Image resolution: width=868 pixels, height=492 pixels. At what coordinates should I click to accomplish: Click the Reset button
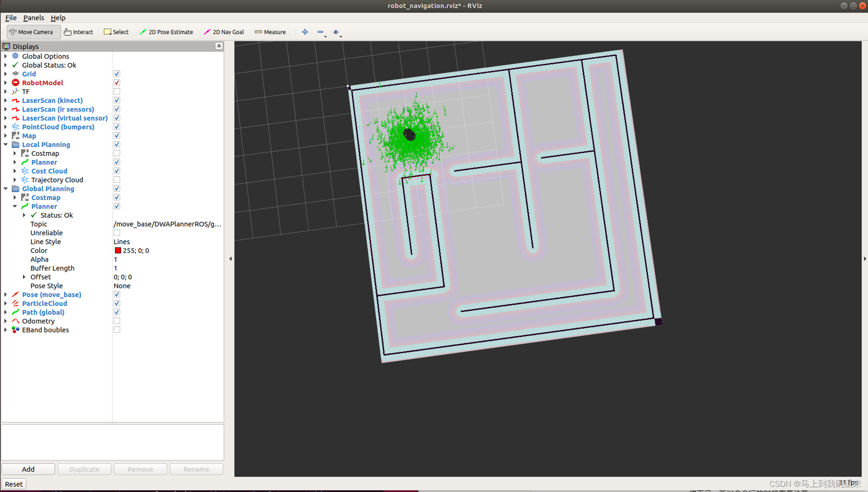click(13, 484)
